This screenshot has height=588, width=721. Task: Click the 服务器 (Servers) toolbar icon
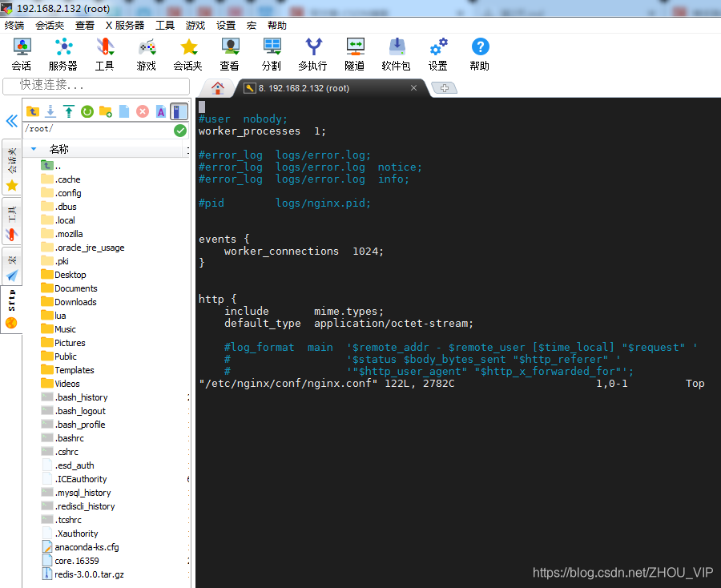[x=63, y=54]
